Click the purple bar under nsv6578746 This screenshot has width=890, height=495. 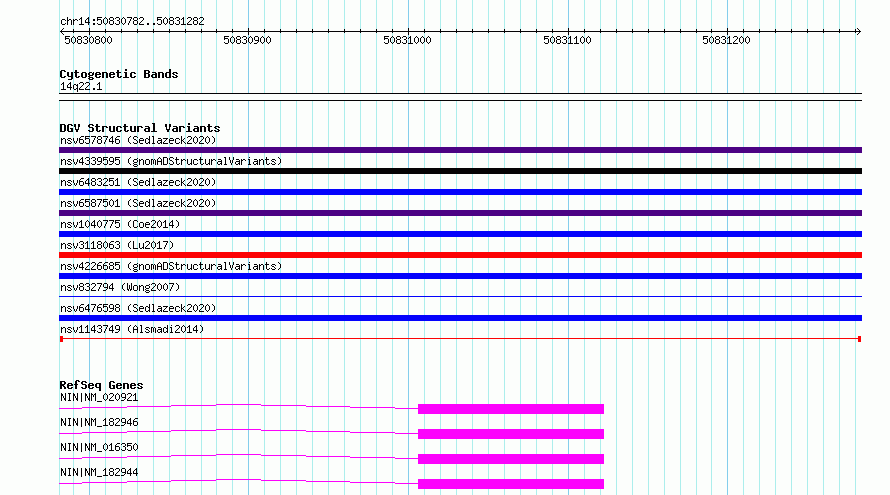click(460, 150)
